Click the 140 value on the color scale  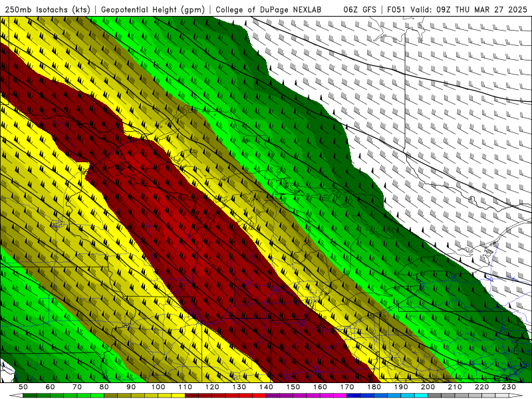(x=266, y=387)
